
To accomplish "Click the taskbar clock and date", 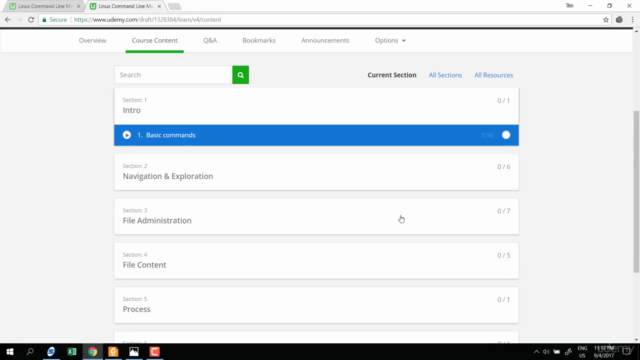I will pyautogui.click(x=604, y=351).
